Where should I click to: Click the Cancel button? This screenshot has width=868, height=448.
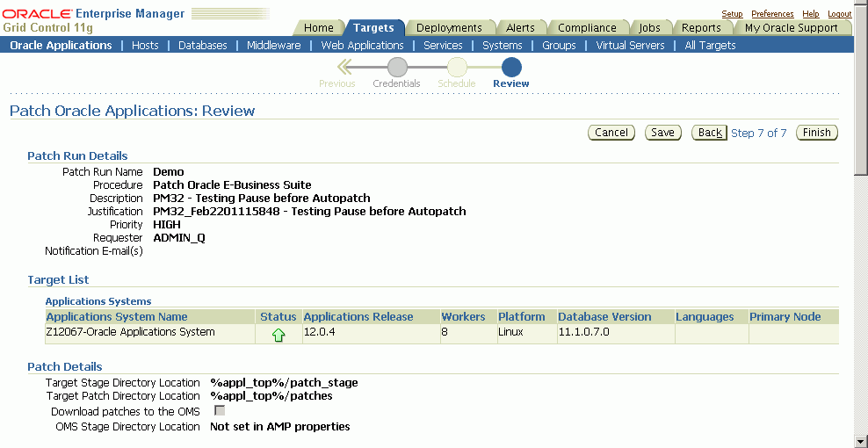(611, 133)
